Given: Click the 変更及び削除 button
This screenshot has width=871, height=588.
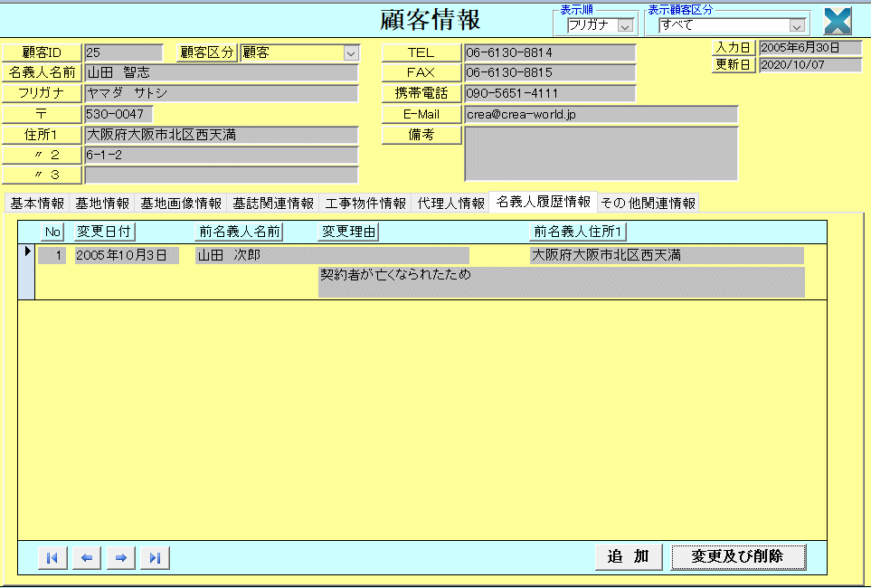Looking at the screenshot, I should pos(738,556).
